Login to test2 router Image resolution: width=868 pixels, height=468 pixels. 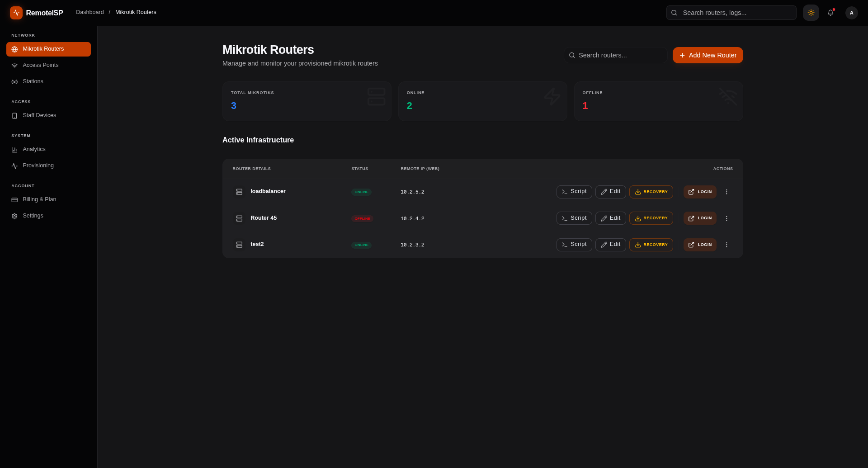[700, 245]
